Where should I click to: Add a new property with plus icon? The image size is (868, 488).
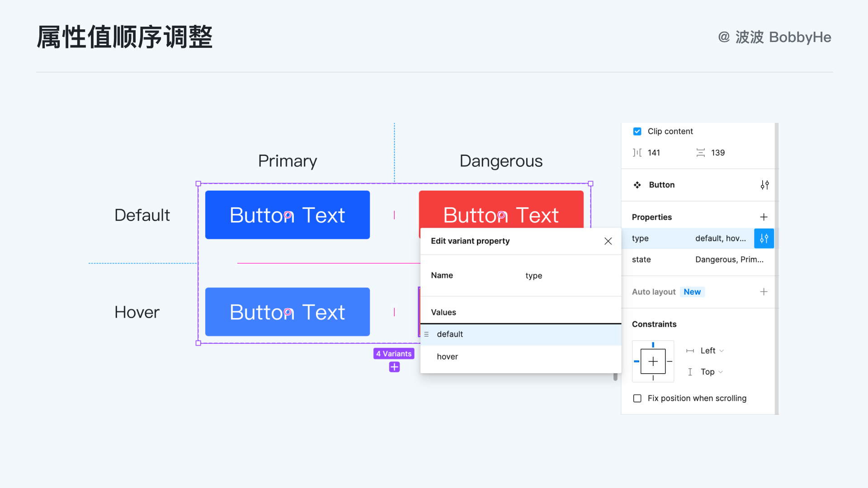click(764, 217)
